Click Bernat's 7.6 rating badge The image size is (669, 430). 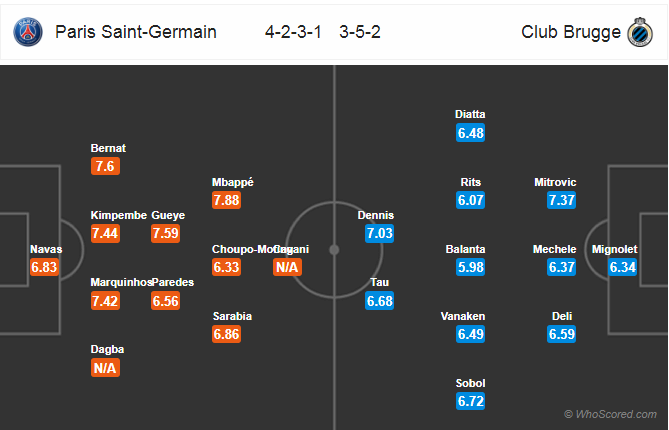pos(105,166)
